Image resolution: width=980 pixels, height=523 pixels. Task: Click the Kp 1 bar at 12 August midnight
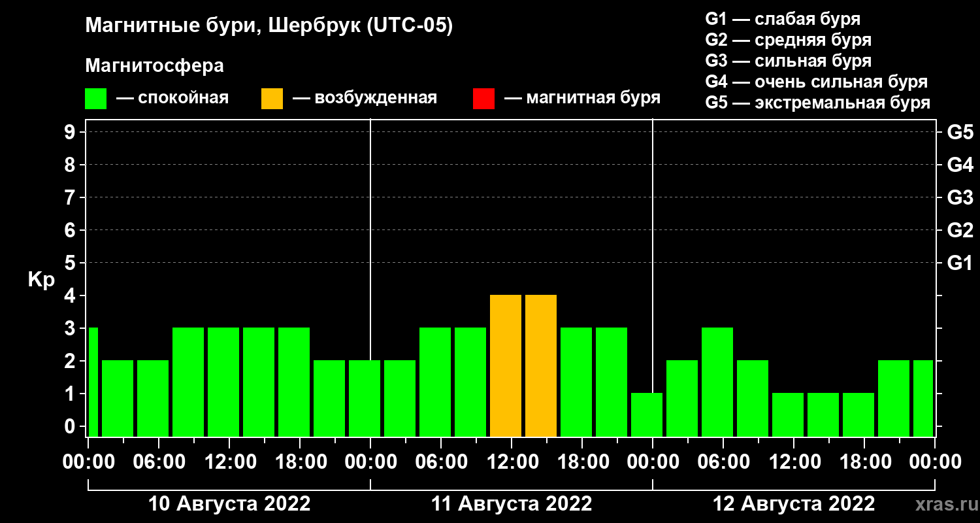click(647, 415)
